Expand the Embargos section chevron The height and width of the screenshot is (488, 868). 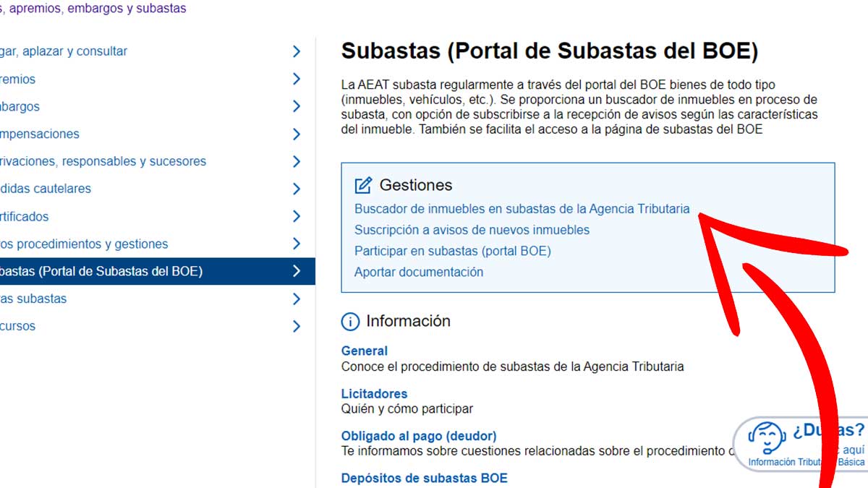(x=296, y=106)
